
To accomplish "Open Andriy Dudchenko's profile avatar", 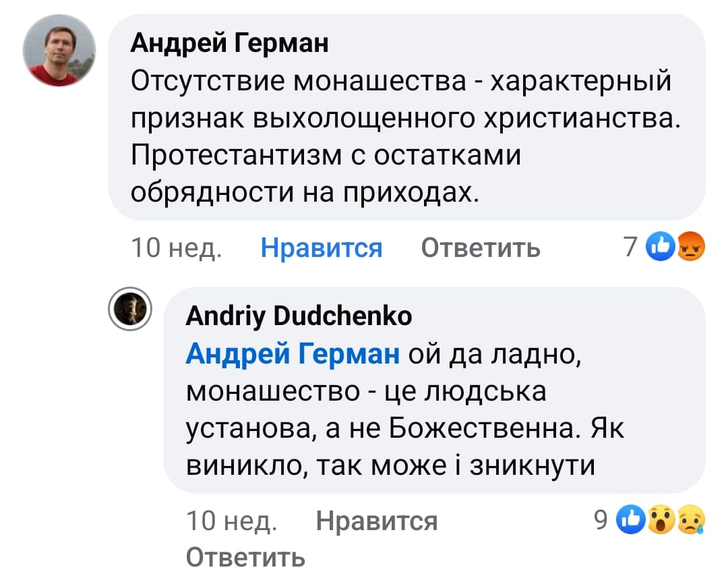I will [130, 309].
